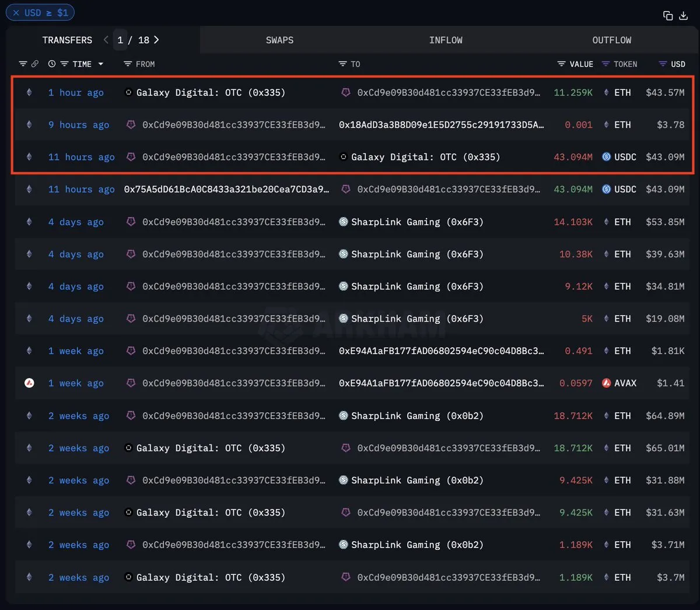This screenshot has height=610, width=700.
Task: Click 0xE94A1aFB177fAD... recipient in $1.81K row
Action: (x=441, y=351)
